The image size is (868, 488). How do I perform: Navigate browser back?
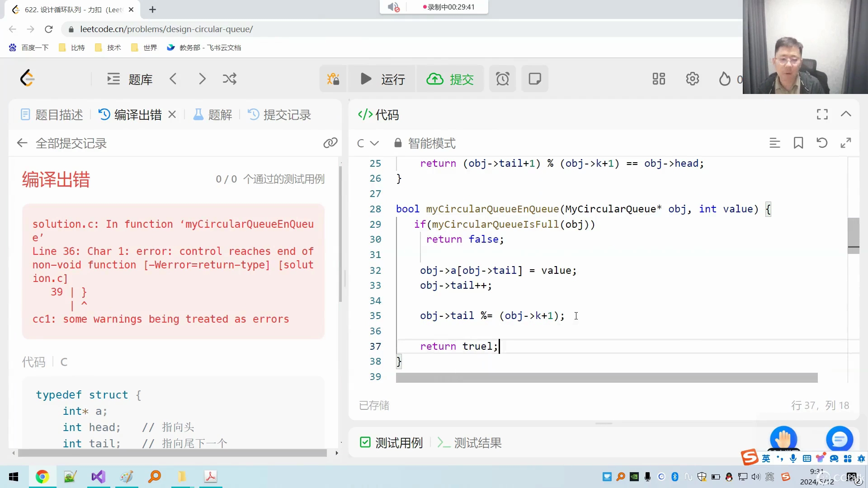click(x=13, y=29)
